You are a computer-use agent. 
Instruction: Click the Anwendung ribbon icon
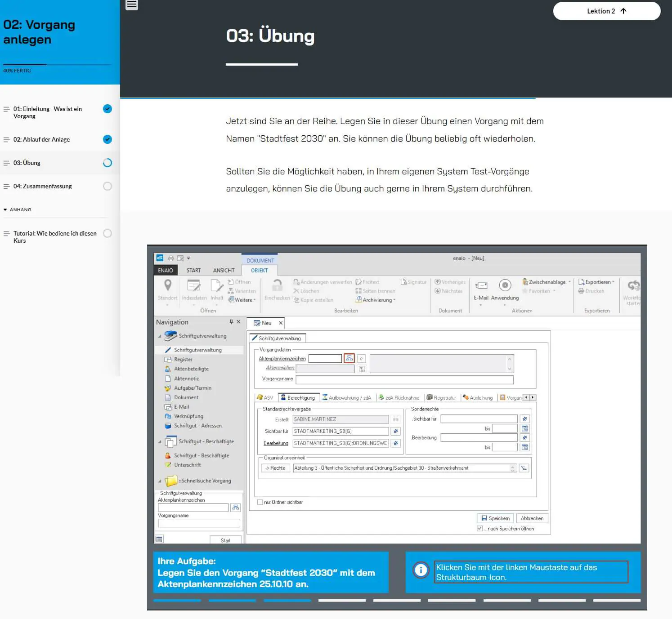point(505,286)
